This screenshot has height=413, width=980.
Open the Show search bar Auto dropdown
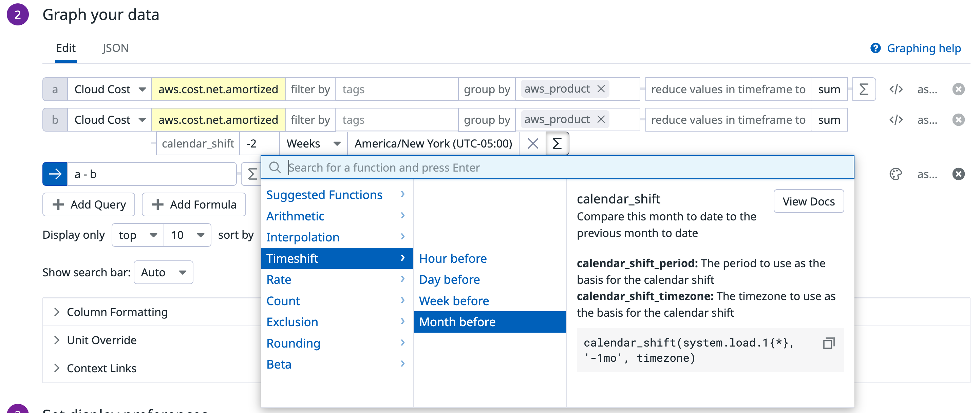(163, 272)
